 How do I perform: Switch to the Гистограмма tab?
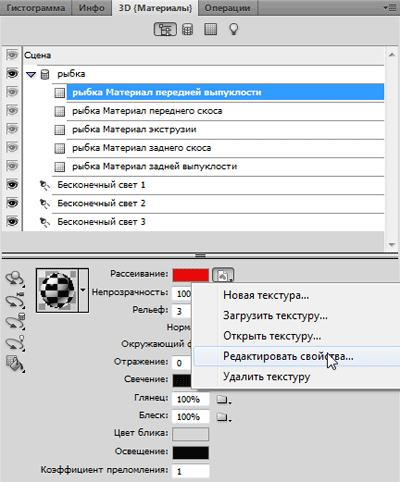pyautogui.click(x=36, y=8)
